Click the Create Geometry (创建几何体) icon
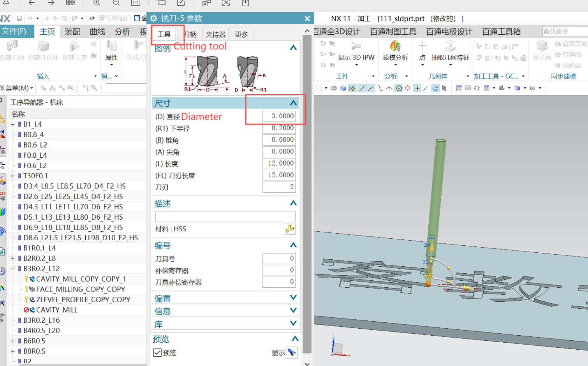Screen dimensions: 588x366 (43, 46)
